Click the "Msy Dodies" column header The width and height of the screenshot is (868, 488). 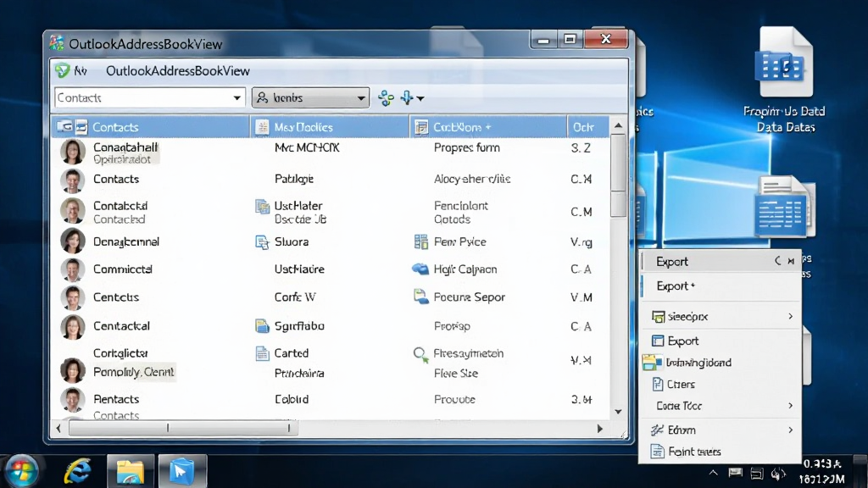[x=330, y=127]
